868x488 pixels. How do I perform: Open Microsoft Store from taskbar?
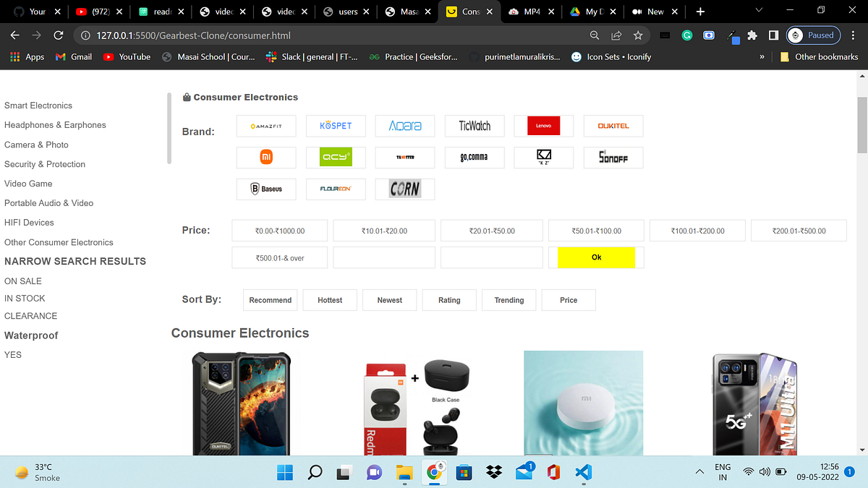point(464,472)
